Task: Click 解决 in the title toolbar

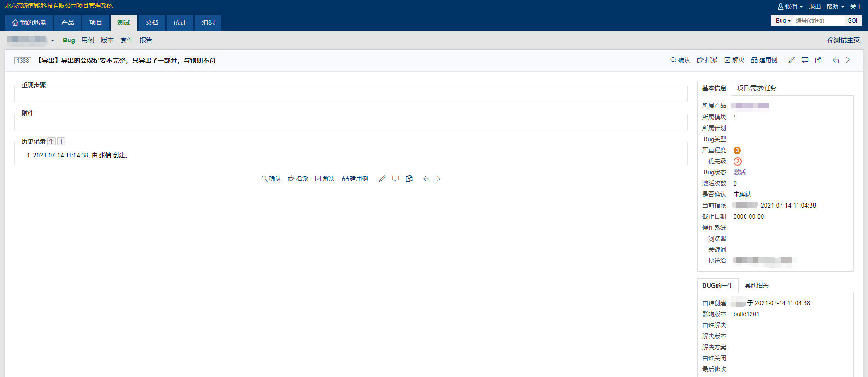Action: tap(734, 60)
